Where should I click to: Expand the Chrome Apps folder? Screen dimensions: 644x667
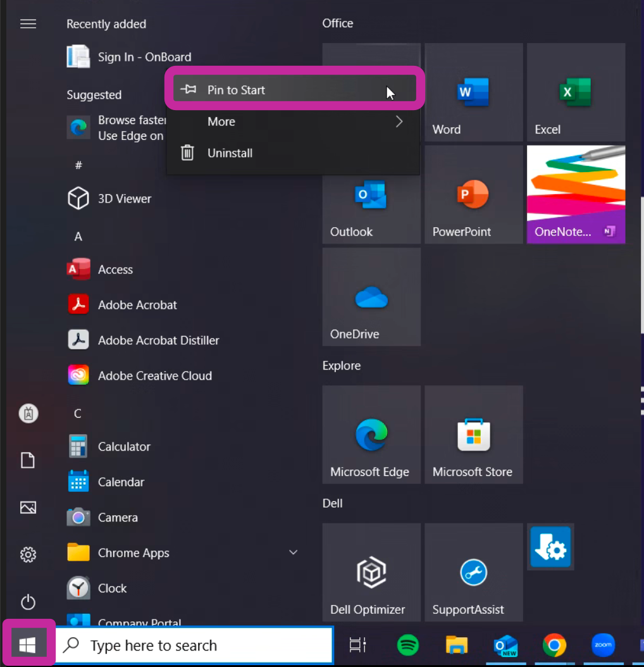[294, 552]
